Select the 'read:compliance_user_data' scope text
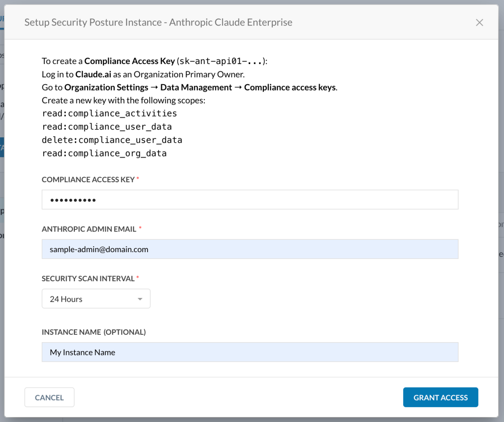This screenshot has height=422, width=504. coord(107,127)
